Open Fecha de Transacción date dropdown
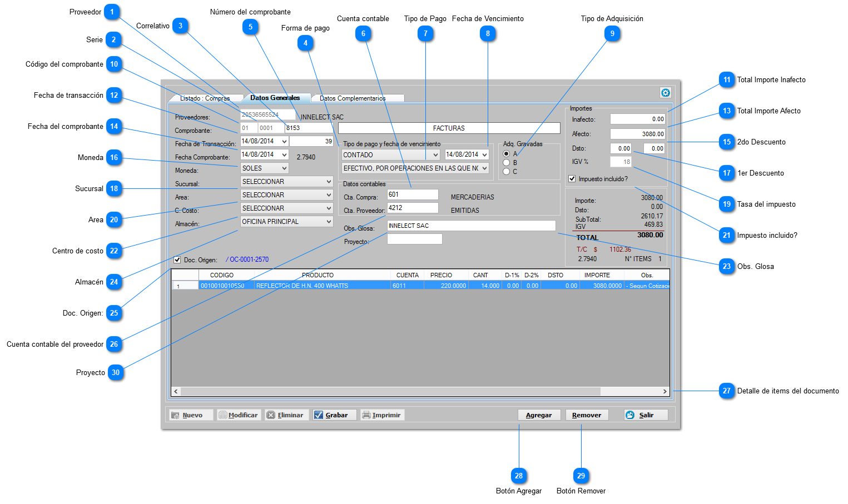 pos(284,142)
